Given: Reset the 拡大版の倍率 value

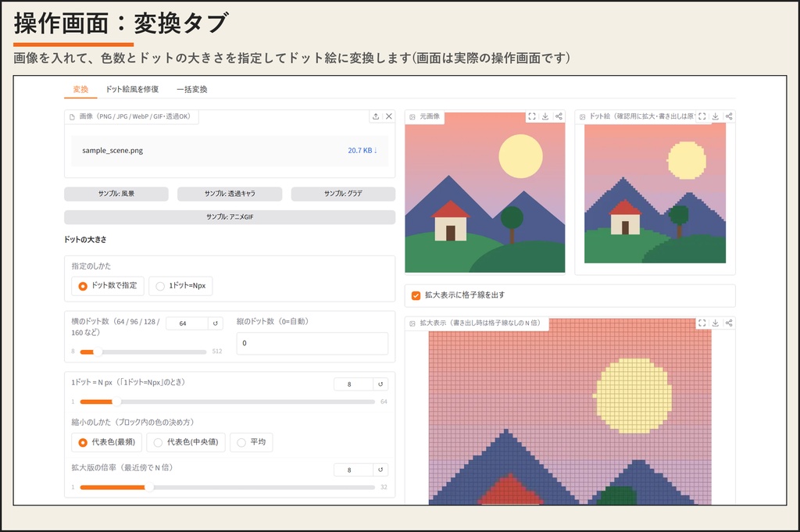Looking at the screenshot, I should 380,470.
